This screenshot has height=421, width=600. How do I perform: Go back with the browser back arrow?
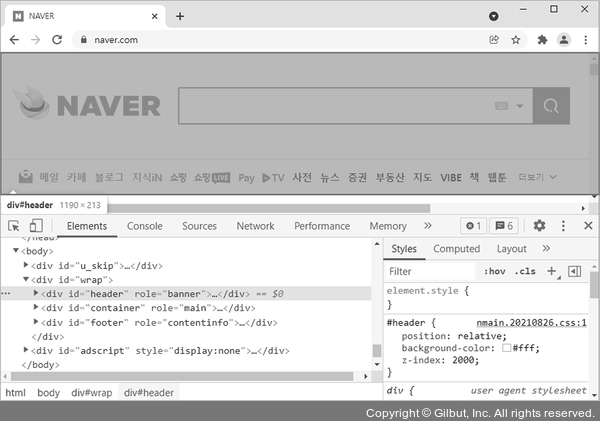click(14, 40)
